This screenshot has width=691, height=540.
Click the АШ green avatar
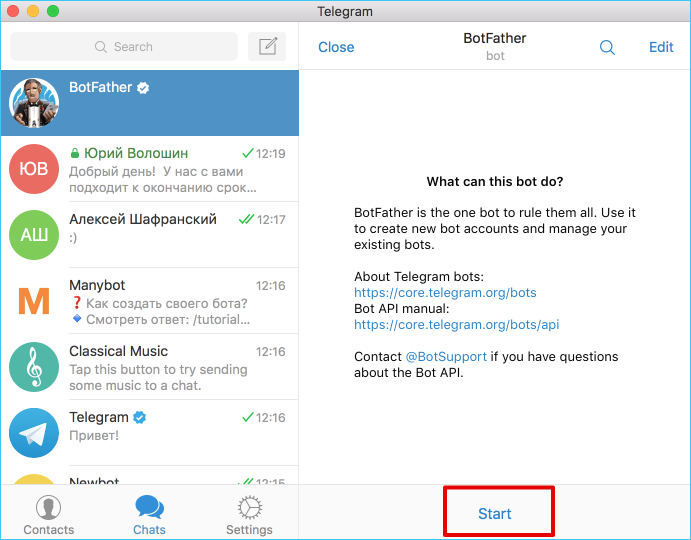[34, 235]
